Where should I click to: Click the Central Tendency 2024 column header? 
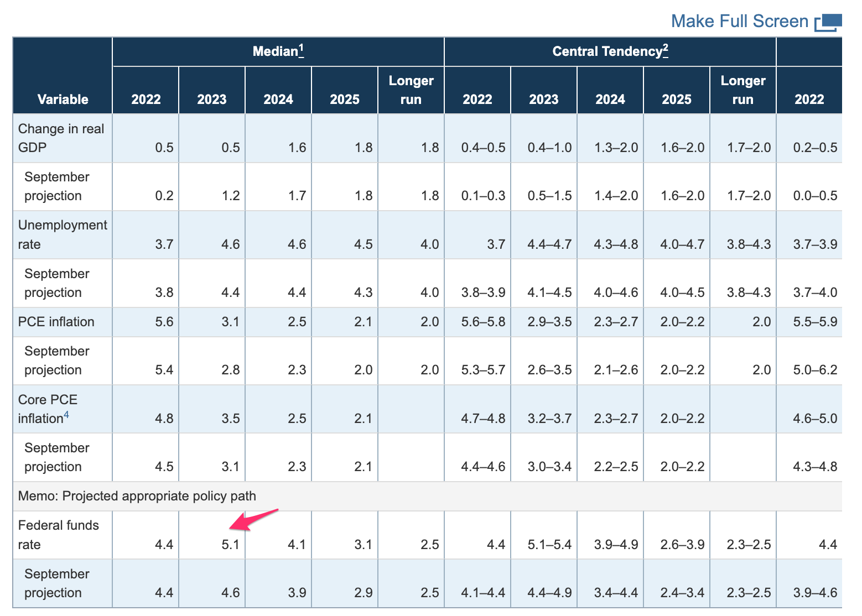point(610,99)
